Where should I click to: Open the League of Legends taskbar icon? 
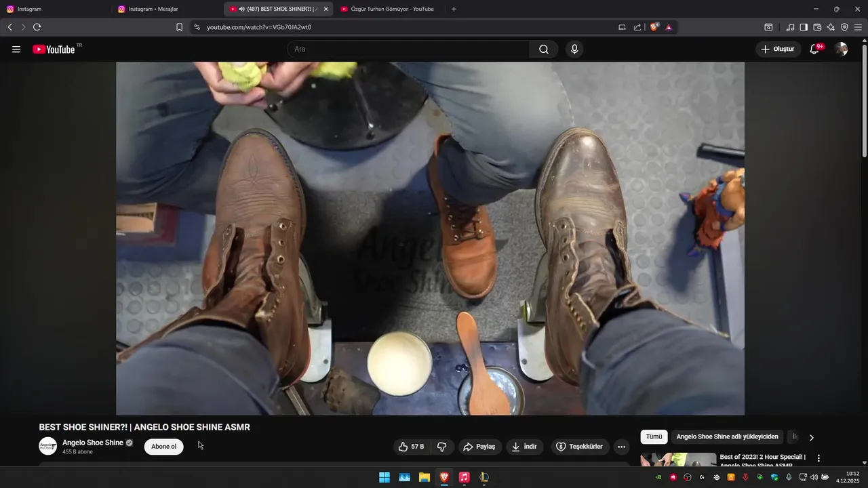click(484, 477)
